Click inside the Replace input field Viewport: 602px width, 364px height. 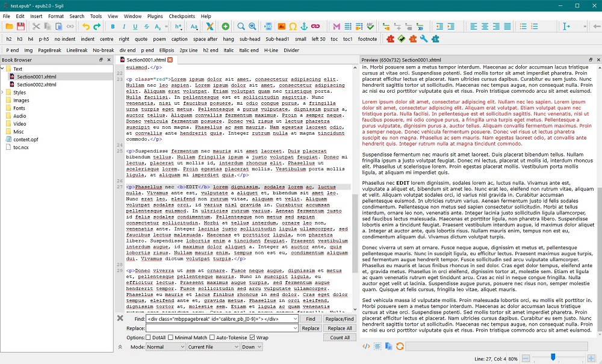coord(219,329)
